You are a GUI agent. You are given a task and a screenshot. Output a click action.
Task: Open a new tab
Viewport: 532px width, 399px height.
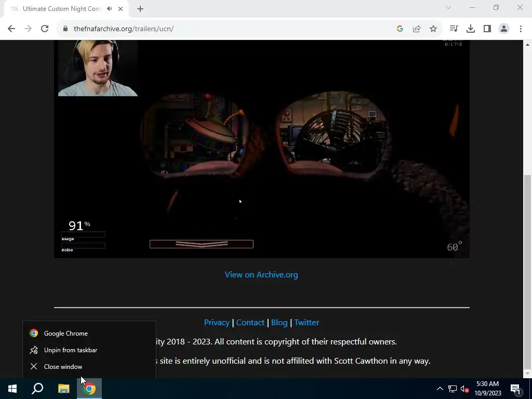(x=140, y=9)
